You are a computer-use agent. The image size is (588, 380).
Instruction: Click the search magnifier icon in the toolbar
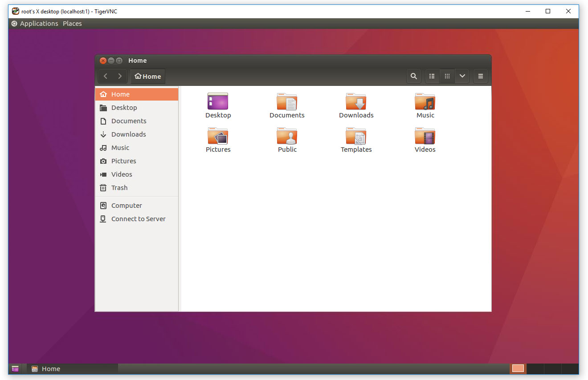tap(414, 76)
